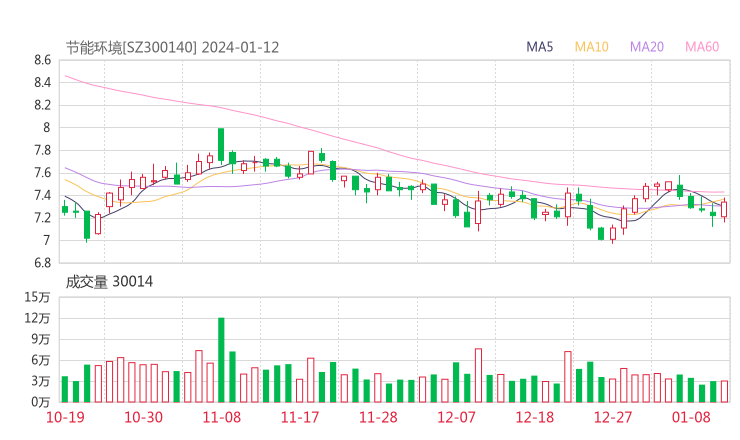Click the last red candlestick on the right
The width and height of the screenshot is (740, 440).
pos(724,209)
